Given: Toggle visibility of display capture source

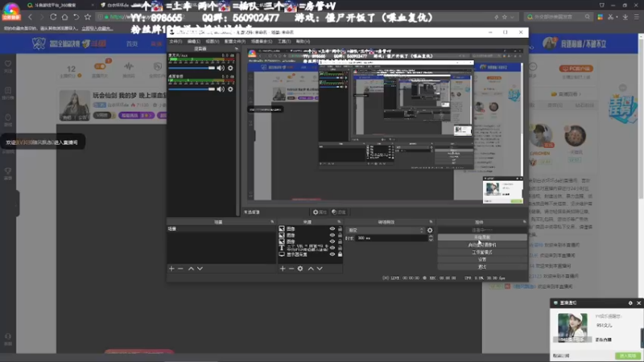Looking at the screenshot, I should [332, 254].
